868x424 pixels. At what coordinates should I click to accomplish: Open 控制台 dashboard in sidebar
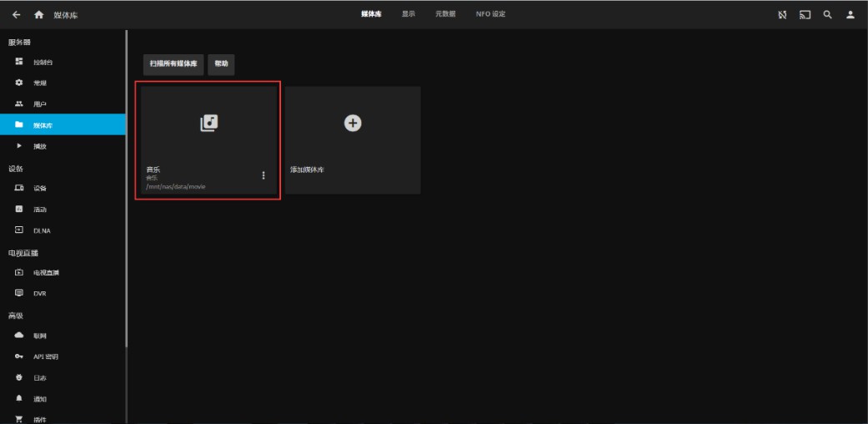[43, 63]
